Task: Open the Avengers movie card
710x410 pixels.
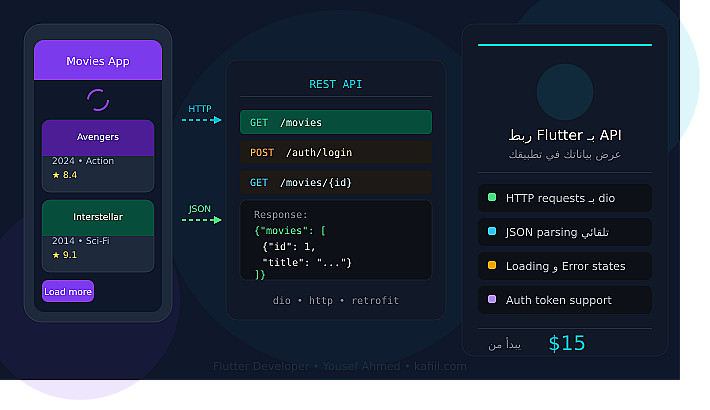Action: tap(98, 155)
